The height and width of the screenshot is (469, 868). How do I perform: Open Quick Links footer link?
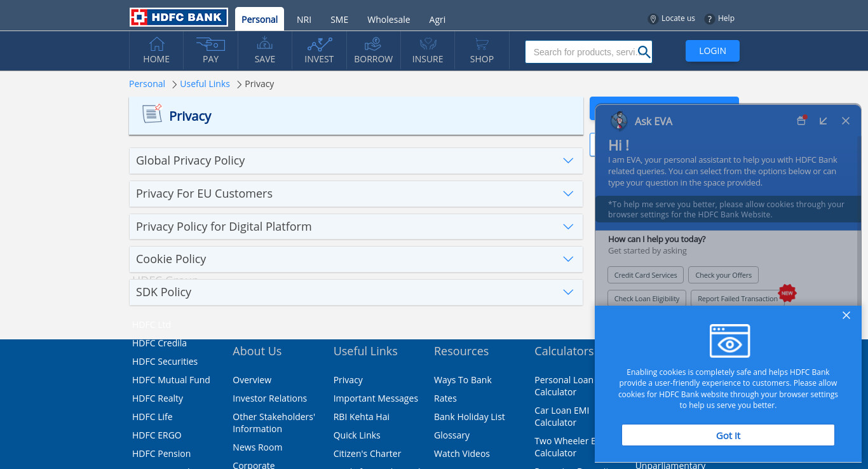click(x=357, y=435)
